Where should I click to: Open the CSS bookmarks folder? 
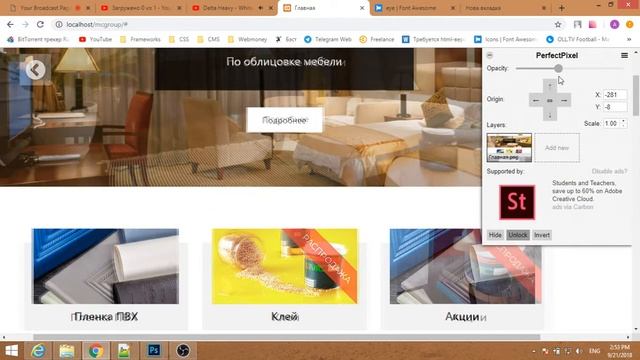179,39
